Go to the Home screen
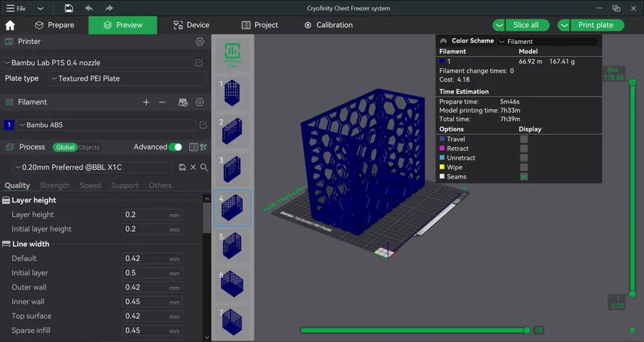644x342 pixels. coord(10,25)
